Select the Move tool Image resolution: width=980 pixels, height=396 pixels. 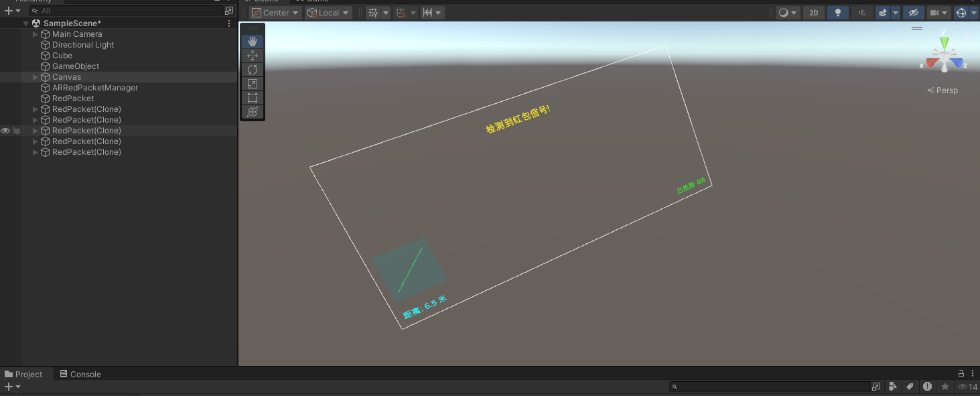point(253,56)
